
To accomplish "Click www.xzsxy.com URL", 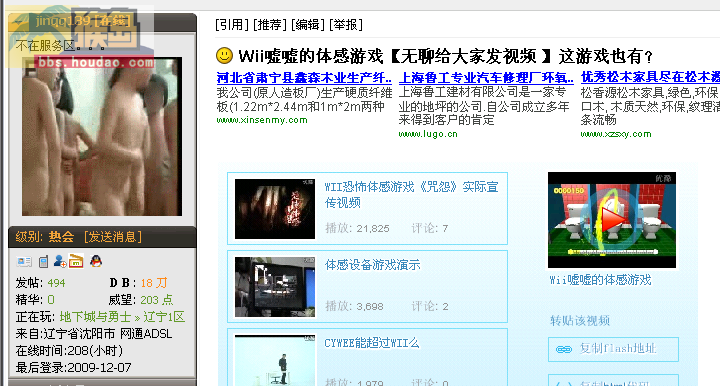I will (x=616, y=134).
